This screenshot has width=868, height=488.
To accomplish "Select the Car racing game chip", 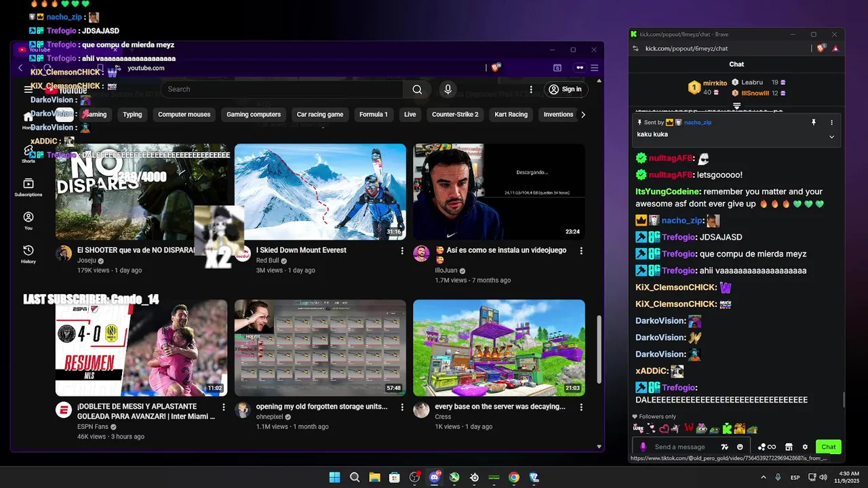I will coord(320,115).
